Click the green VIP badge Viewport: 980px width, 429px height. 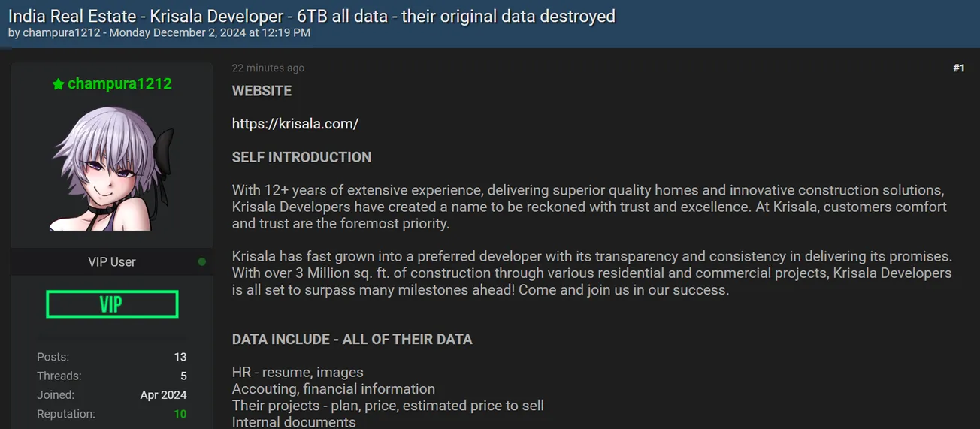click(x=112, y=304)
